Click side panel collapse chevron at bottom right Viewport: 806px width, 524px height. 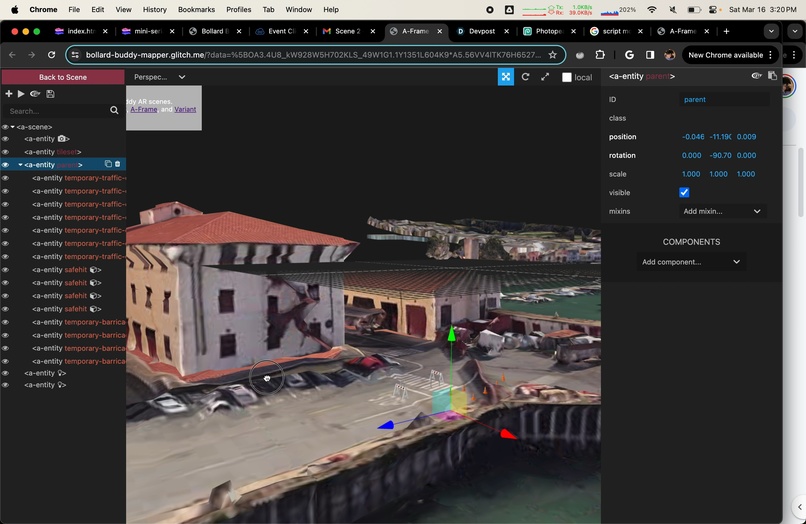[x=799, y=507]
